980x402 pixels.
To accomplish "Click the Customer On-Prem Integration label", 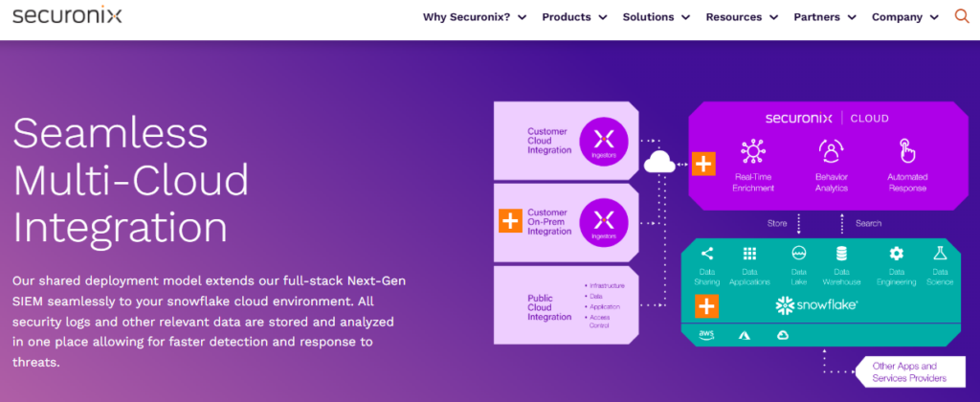I will (549, 222).
